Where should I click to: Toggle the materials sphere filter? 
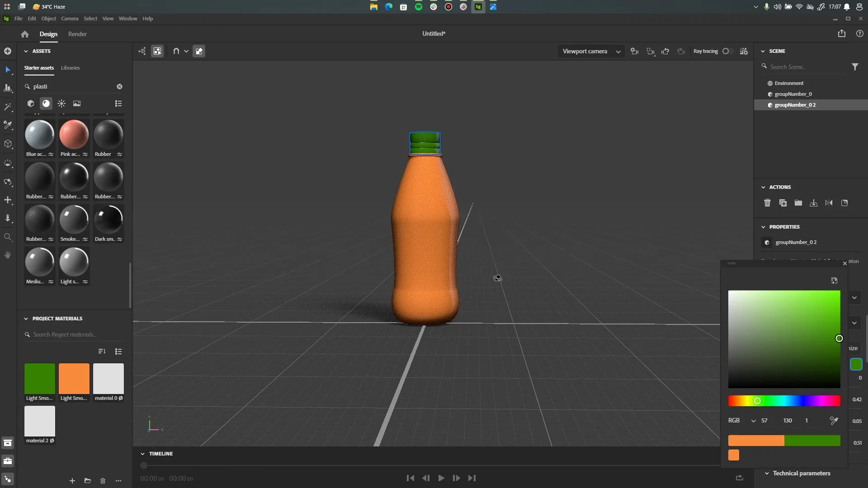pyautogui.click(x=46, y=103)
